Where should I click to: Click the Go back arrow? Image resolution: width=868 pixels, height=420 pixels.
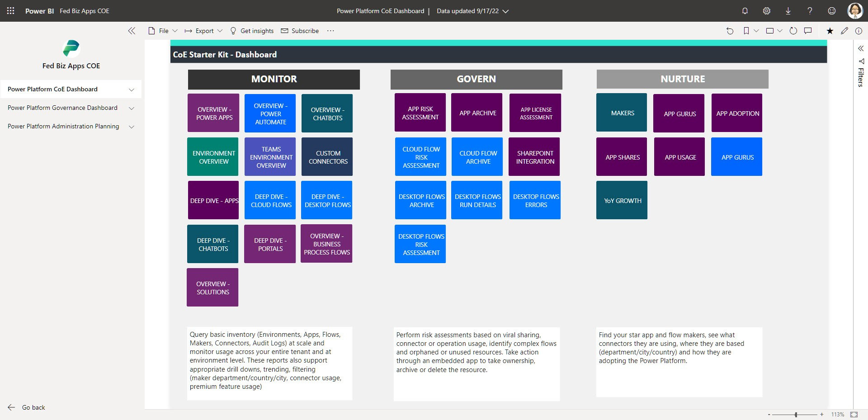coord(12,407)
